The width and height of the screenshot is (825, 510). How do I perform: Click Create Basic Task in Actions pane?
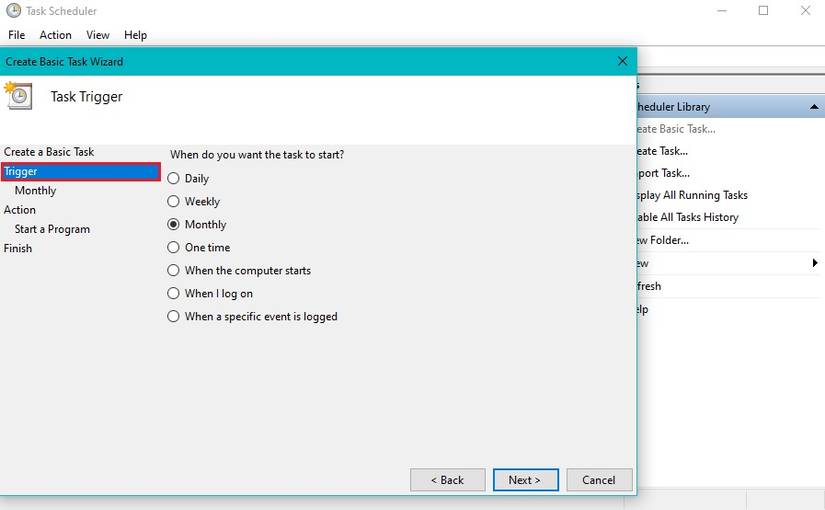click(676, 129)
